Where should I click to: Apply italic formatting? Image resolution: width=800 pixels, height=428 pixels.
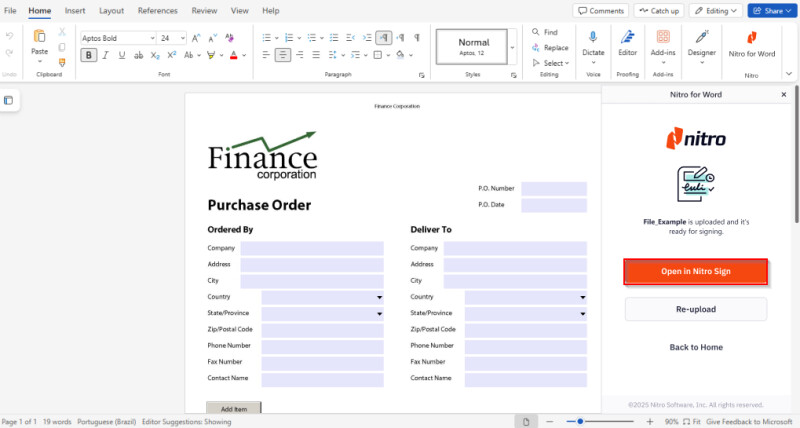pos(104,55)
